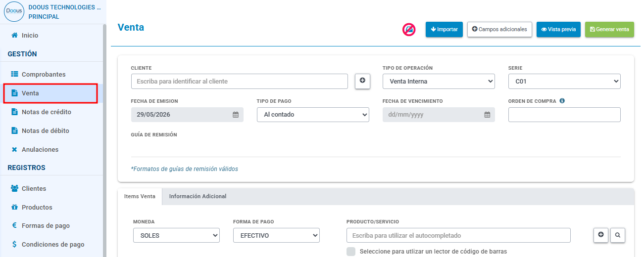Screen dimensions: 644x257
Task: Click the dollar icon beside Condiciones de pago
Action: point(14,244)
